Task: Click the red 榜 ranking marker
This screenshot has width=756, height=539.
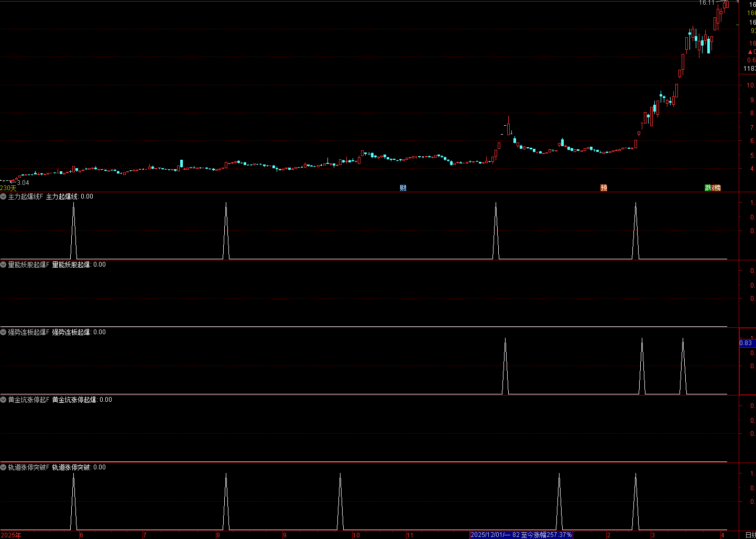Action: (x=717, y=188)
